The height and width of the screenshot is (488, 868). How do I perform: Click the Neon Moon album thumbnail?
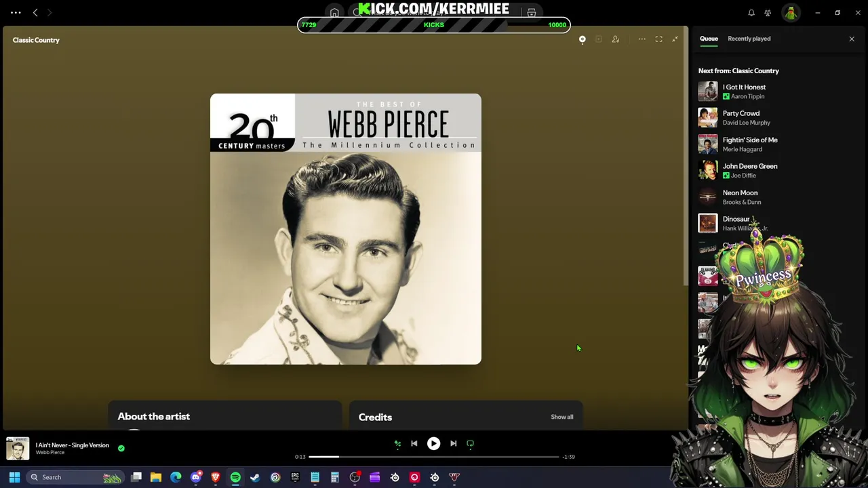tap(707, 197)
